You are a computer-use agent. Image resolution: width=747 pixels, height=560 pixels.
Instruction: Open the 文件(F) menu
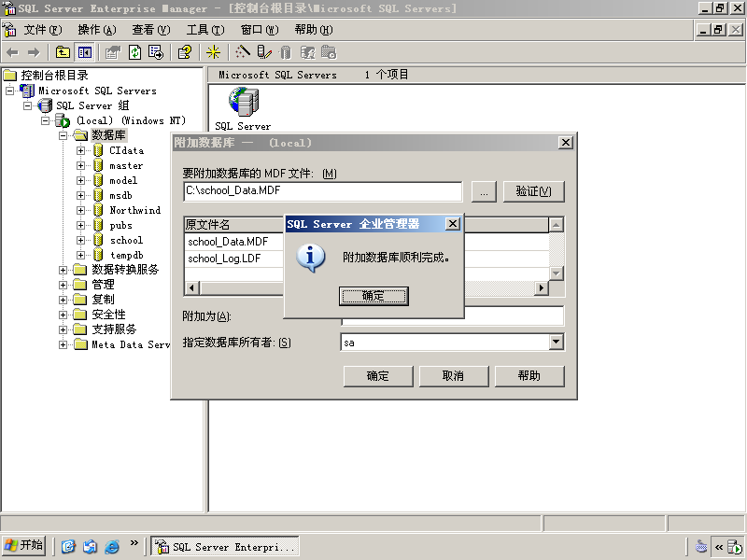(x=43, y=30)
